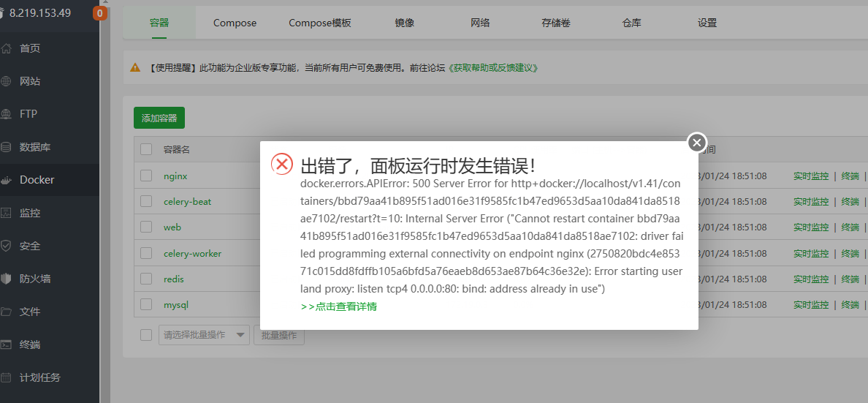The height and width of the screenshot is (403, 868).
Task: Open 终端 for the celery-worker row
Action: (850, 253)
